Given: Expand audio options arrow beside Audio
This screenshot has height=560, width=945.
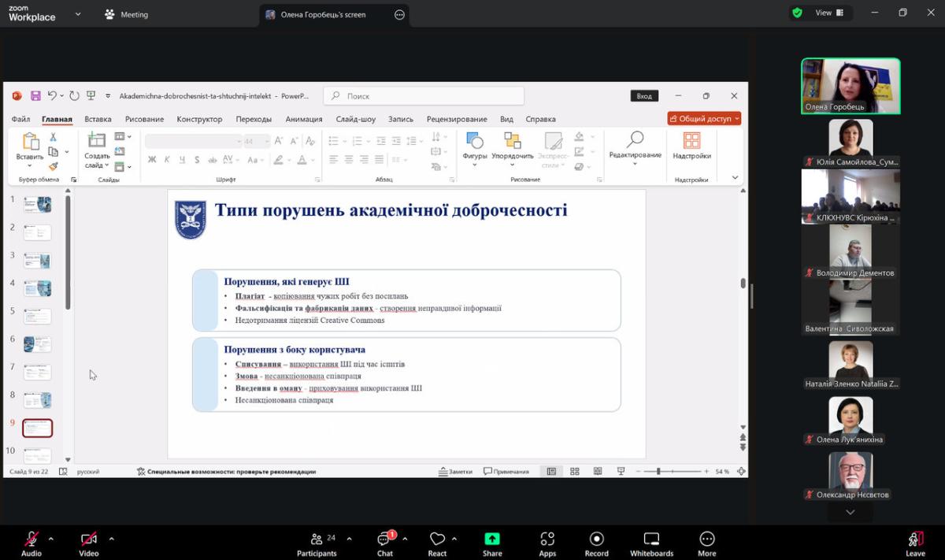Looking at the screenshot, I should pos(51,539).
